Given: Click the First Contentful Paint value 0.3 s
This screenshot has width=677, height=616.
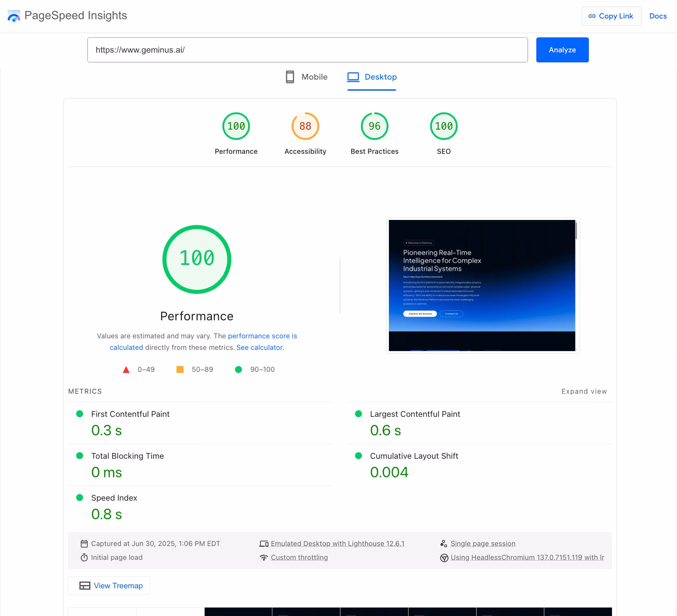Looking at the screenshot, I should 107,431.
